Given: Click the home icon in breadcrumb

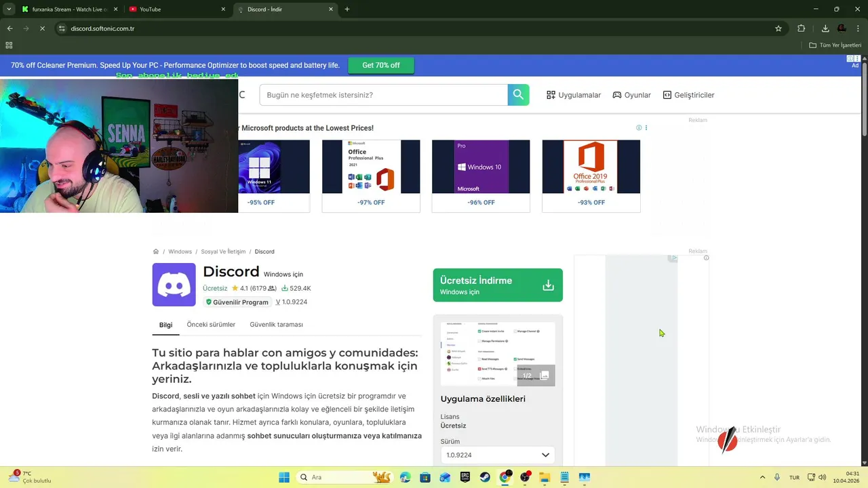Looking at the screenshot, I should [x=156, y=251].
